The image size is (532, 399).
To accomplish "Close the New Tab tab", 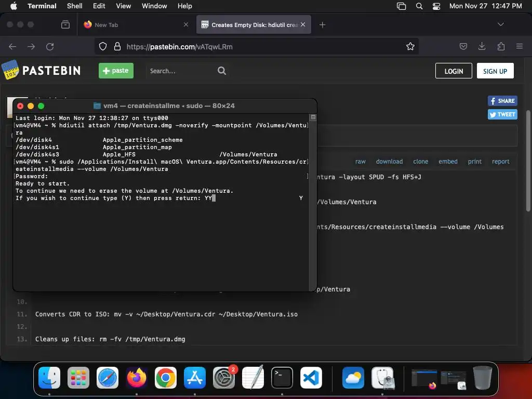I will (186, 24).
